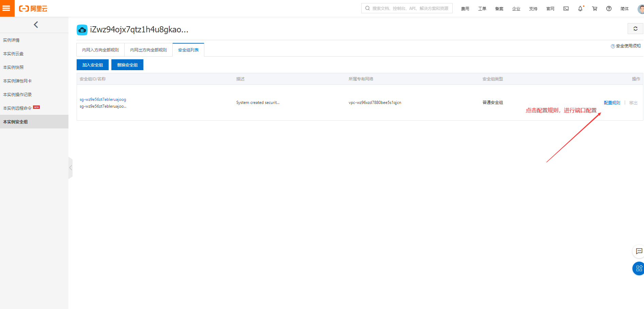Screen dimensions: 644x309
Task: Click the help question mark icon
Action: (609, 9)
